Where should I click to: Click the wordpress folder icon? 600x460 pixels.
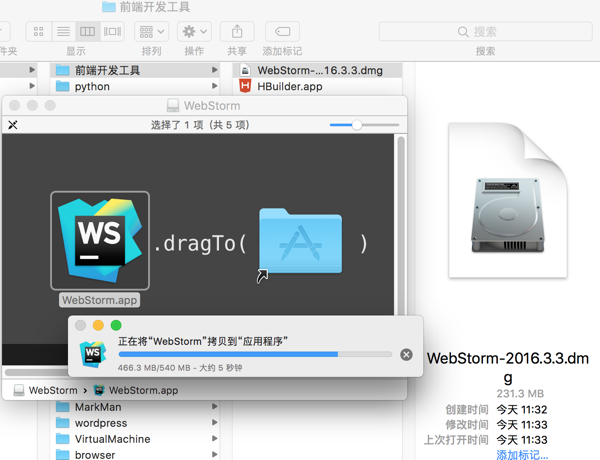[x=62, y=422]
